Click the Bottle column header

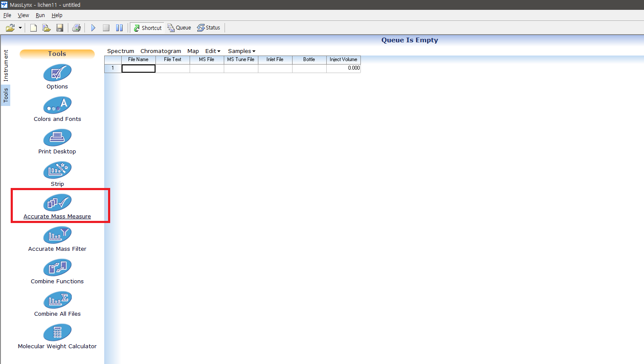click(309, 60)
